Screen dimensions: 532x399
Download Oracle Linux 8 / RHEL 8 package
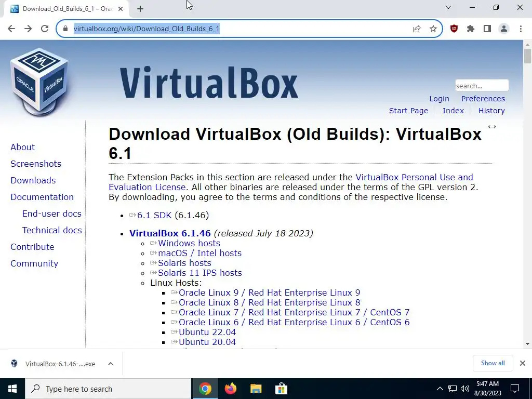click(x=270, y=302)
